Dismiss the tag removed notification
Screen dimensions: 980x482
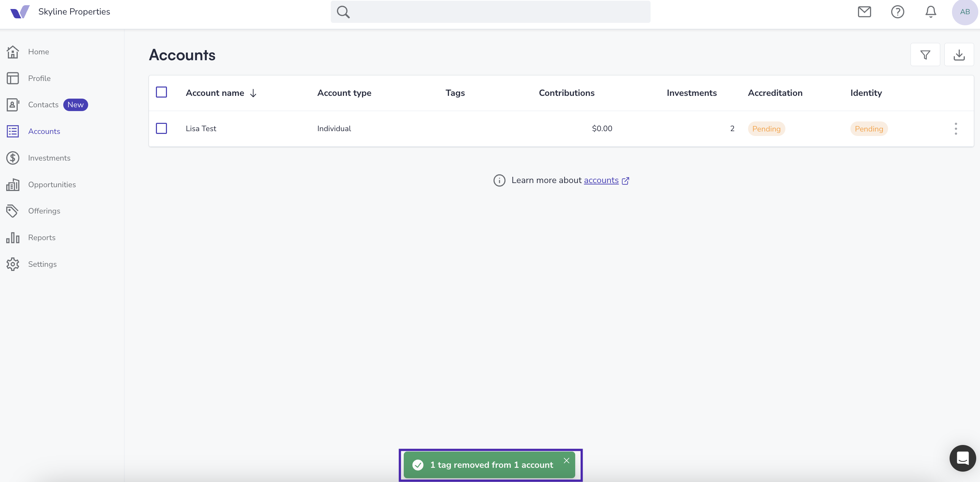(567, 461)
